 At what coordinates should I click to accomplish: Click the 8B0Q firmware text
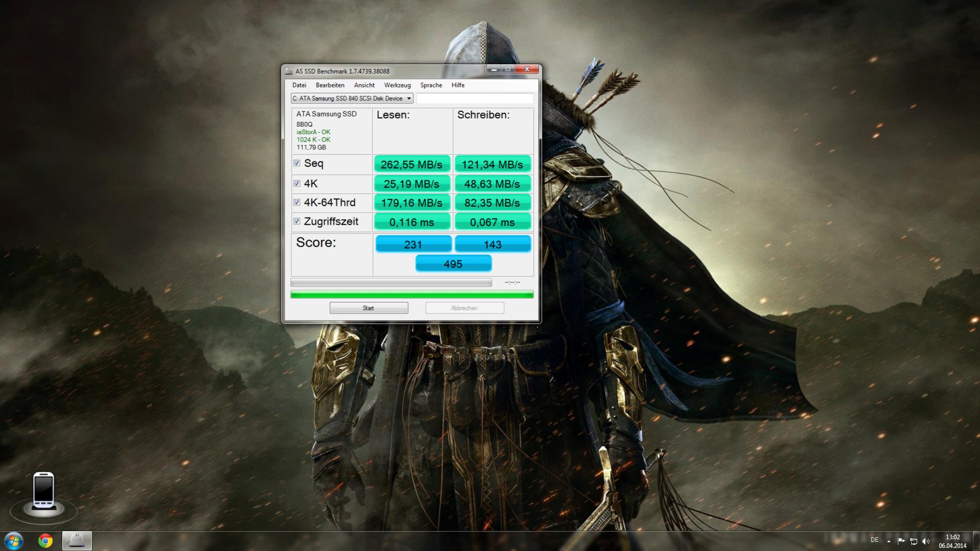(304, 125)
